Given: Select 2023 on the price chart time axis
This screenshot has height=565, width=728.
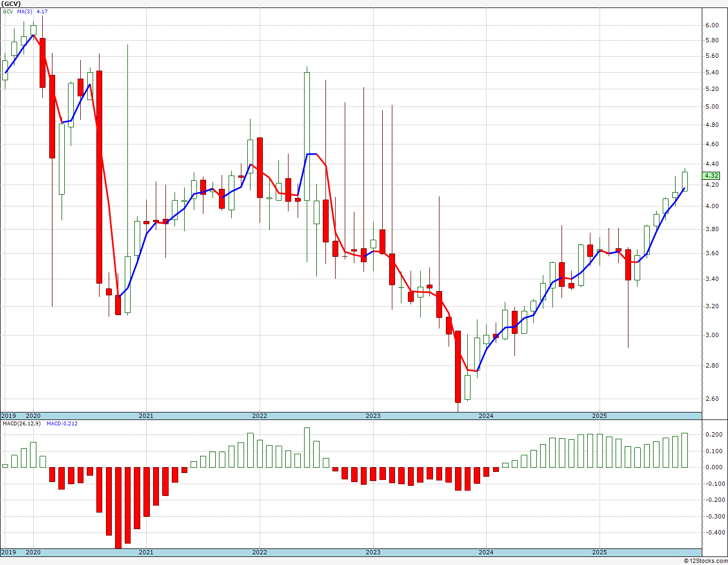Looking at the screenshot, I should click(373, 416).
